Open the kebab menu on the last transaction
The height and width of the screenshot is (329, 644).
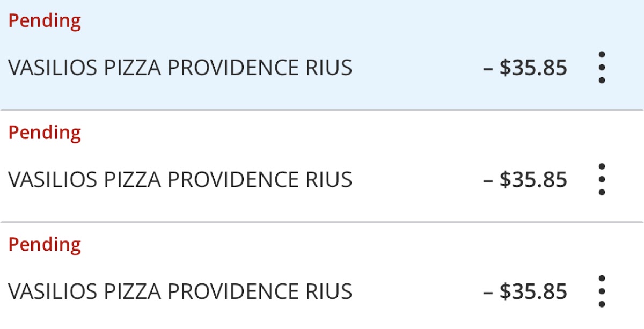(x=602, y=291)
